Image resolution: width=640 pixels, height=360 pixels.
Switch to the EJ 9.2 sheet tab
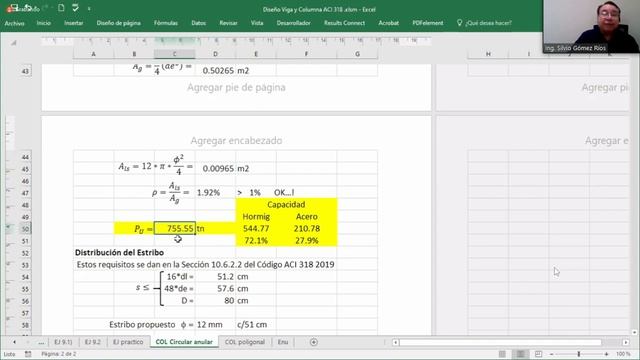tap(92, 342)
